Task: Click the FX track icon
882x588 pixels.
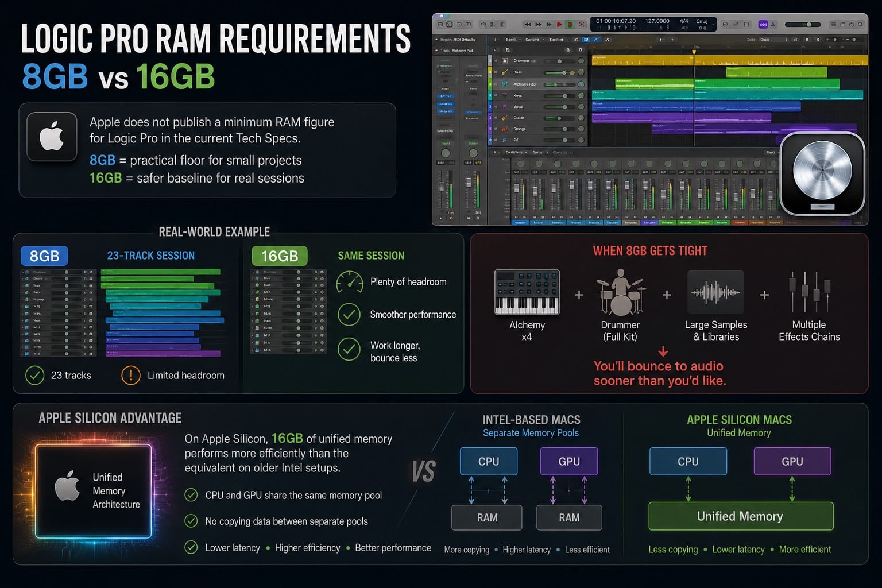Action: pyautogui.click(x=505, y=140)
